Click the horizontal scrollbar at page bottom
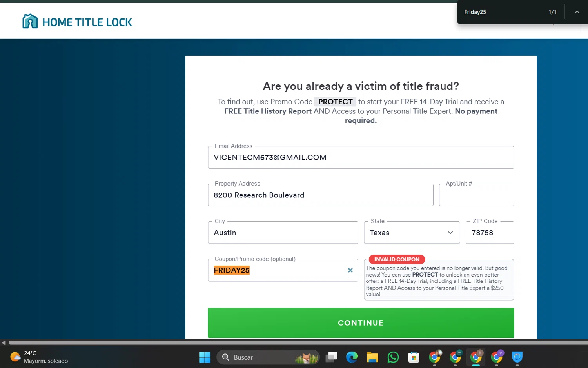The width and height of the screenshot is (588, 368). click(x=298, y=342)
